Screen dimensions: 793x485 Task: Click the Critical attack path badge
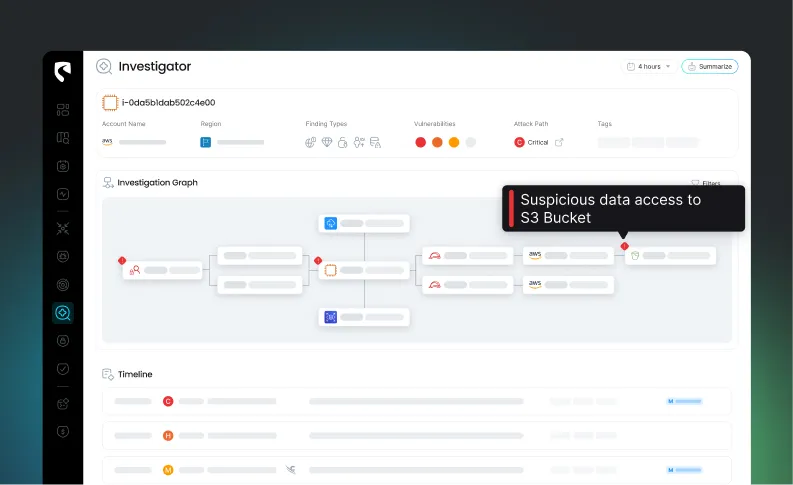tap(531, 143)
